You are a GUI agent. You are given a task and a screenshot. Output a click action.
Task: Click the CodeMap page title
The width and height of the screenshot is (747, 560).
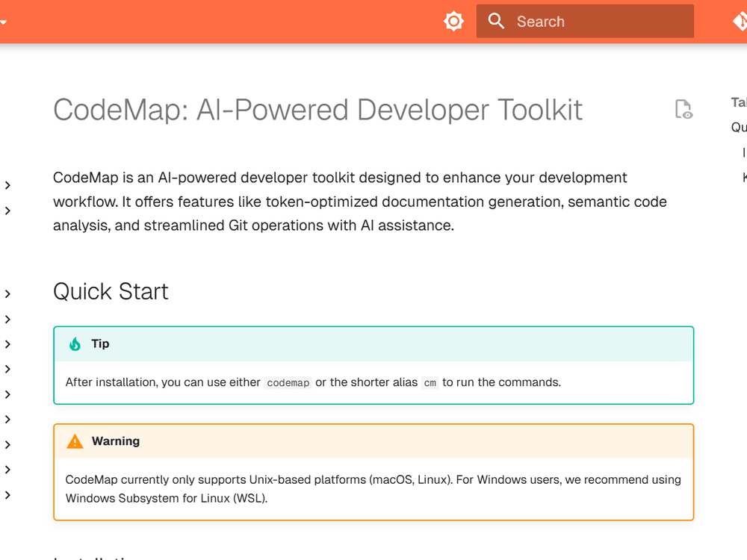click(317, 109)
